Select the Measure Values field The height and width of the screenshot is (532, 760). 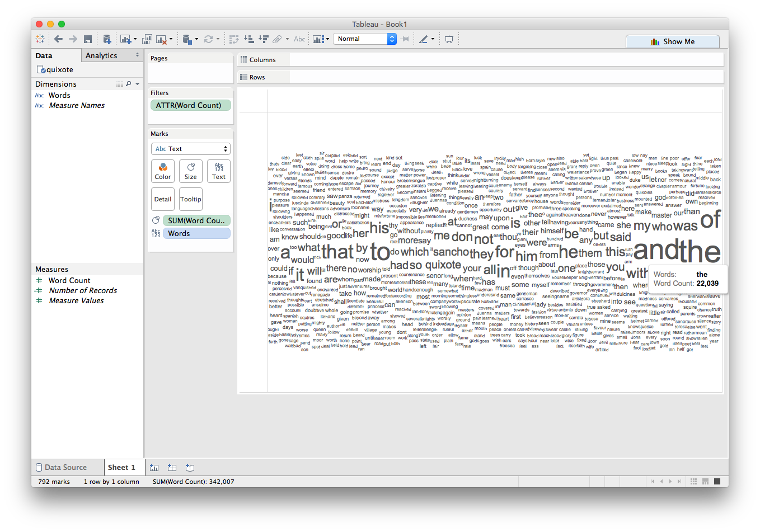point(76,300)
